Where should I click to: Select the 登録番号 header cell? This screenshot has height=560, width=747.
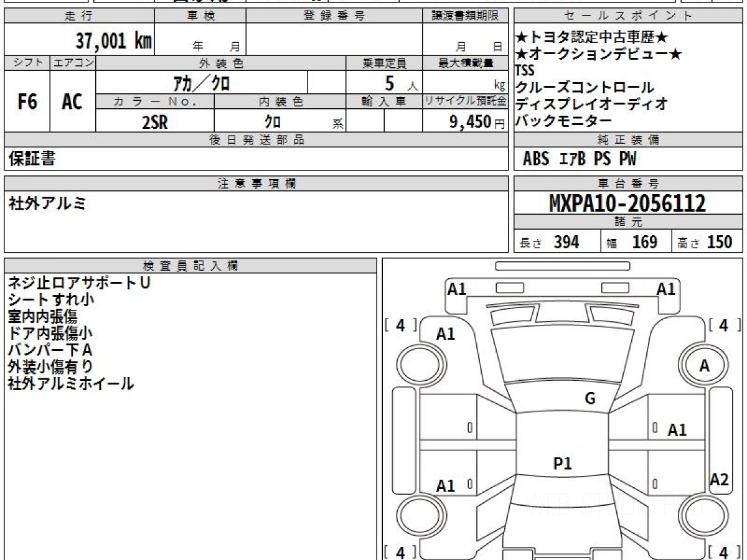pos(334,16)
